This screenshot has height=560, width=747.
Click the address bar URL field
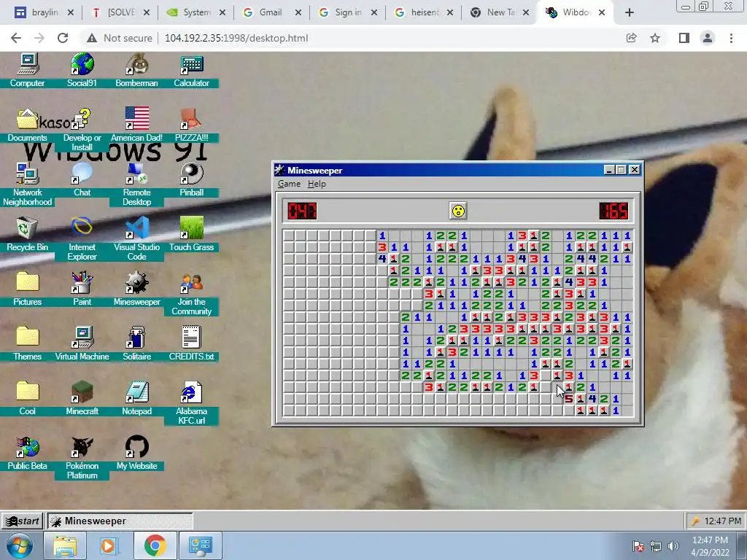(x=236, y=38)
